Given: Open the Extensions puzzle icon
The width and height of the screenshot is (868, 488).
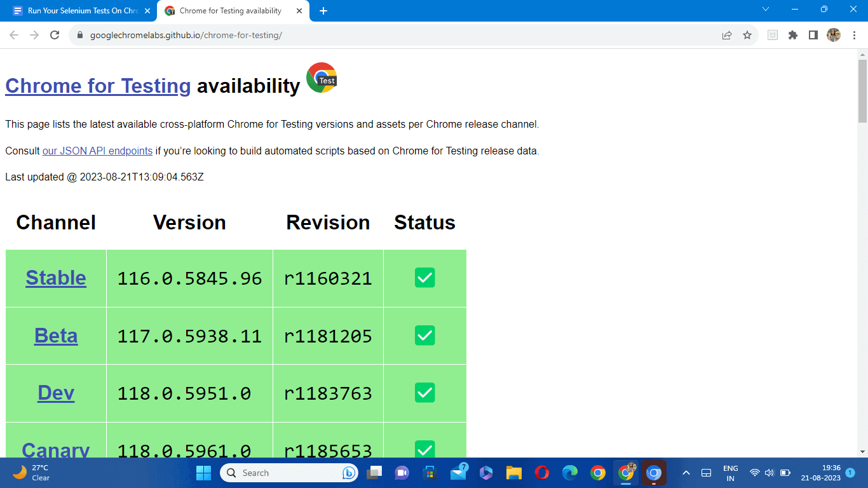Looking at the screenshot, I should (792, 36).
